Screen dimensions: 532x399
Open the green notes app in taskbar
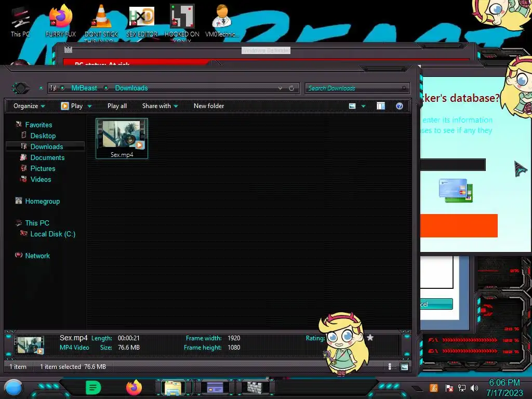click(x=94, y=388)
